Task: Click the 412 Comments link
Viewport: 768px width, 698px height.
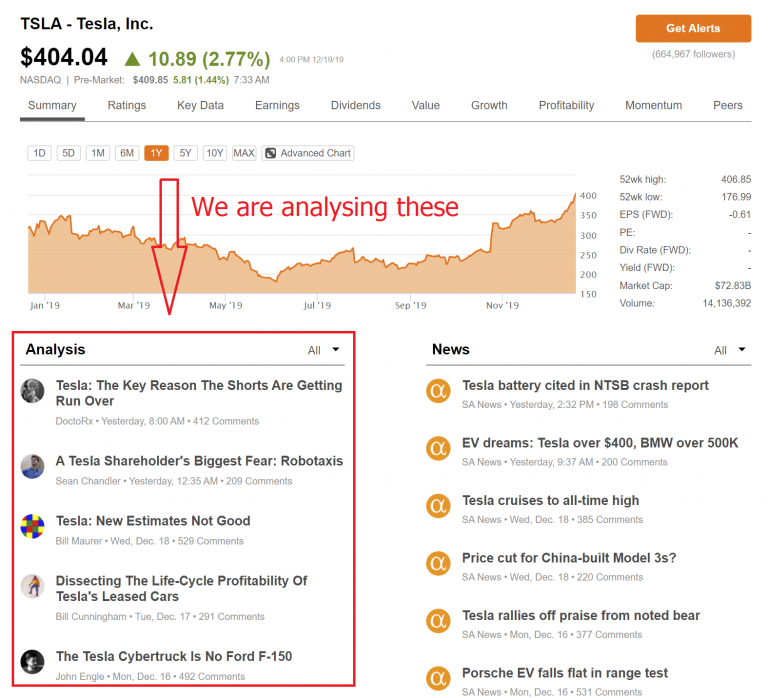Action: [226, 421]
